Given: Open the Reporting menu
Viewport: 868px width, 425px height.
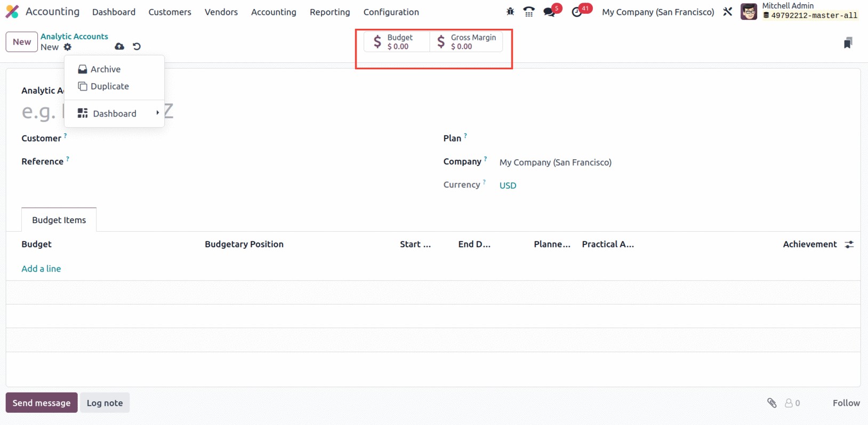Looking at the screenshot, I should (329, 12).
